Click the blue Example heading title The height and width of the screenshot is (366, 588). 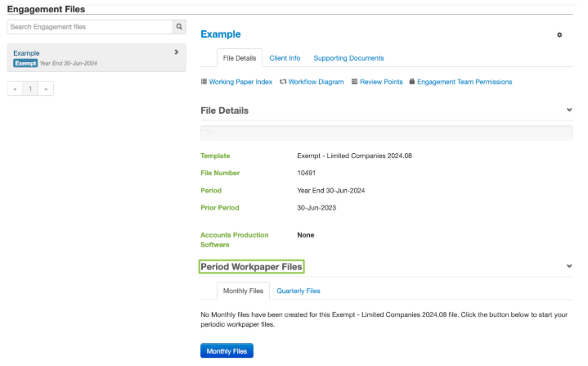pos(221,34)
